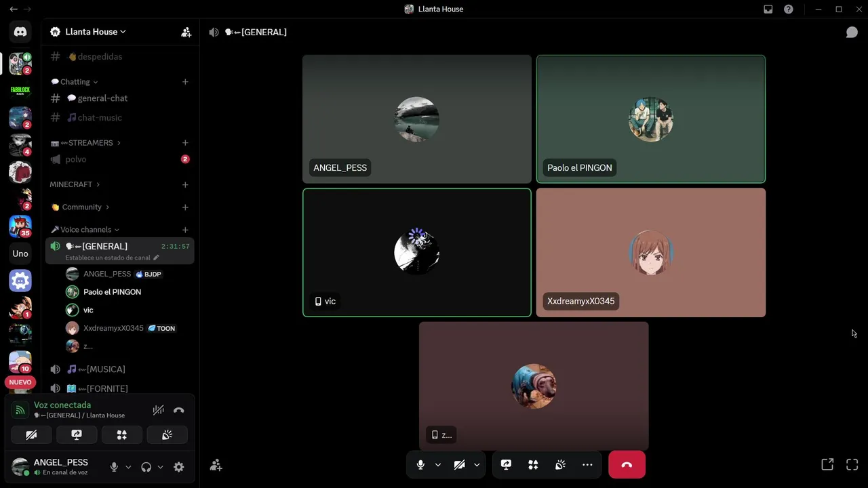The image size is (868, 488).
Task: Open more options three dots in the call bar
Action: click(x=587, y=465)
